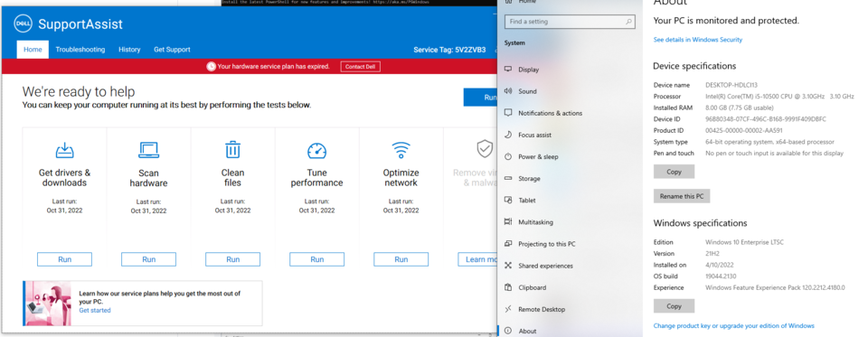Click Rename this PC button
The image size is (868, 337).
tap(682, 196)
